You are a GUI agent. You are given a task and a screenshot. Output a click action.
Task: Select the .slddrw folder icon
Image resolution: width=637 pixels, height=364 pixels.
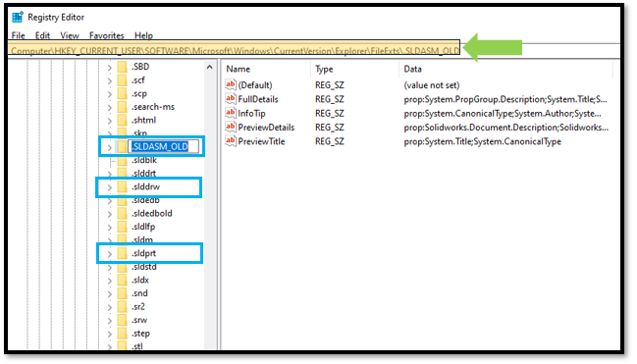[x=123, y=186]
